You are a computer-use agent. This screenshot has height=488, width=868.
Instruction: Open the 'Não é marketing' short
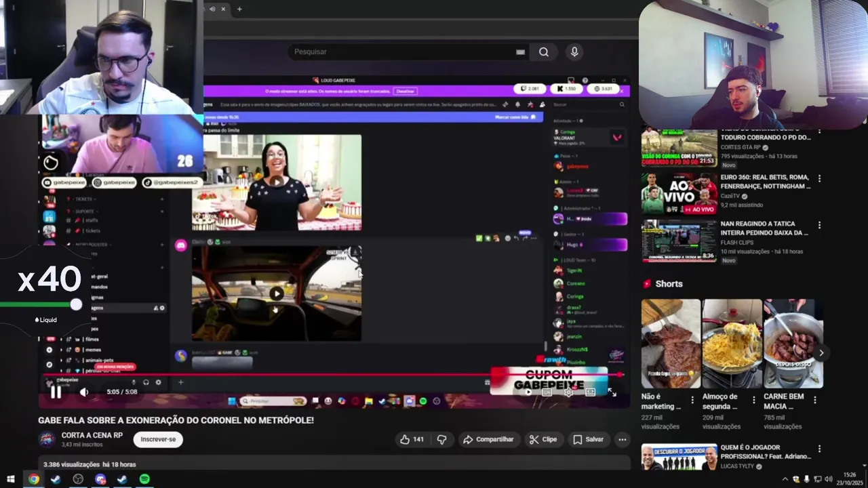pos(671,344)
